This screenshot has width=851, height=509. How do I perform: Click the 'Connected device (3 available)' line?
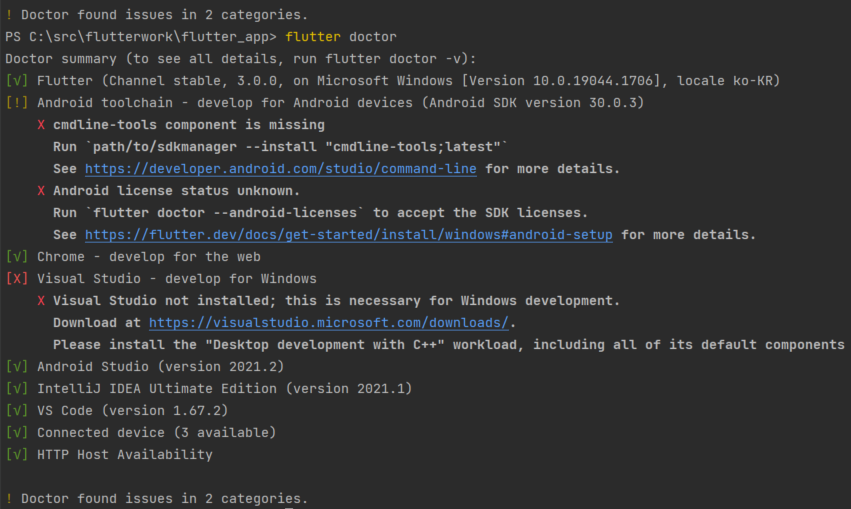(x=156, y=432)
